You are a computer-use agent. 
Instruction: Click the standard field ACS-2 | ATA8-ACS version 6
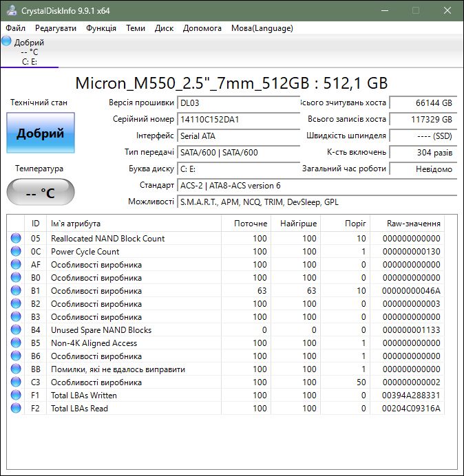[317, 185]
